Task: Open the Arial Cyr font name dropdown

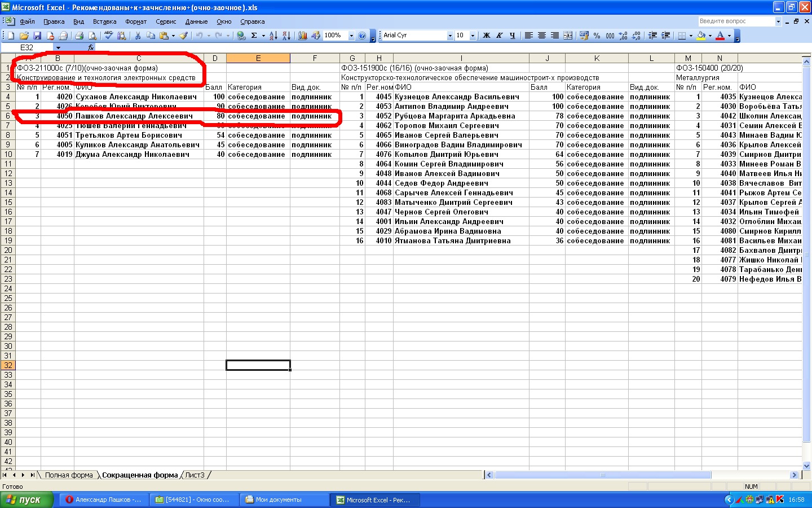Action: [x=450, y=36]
